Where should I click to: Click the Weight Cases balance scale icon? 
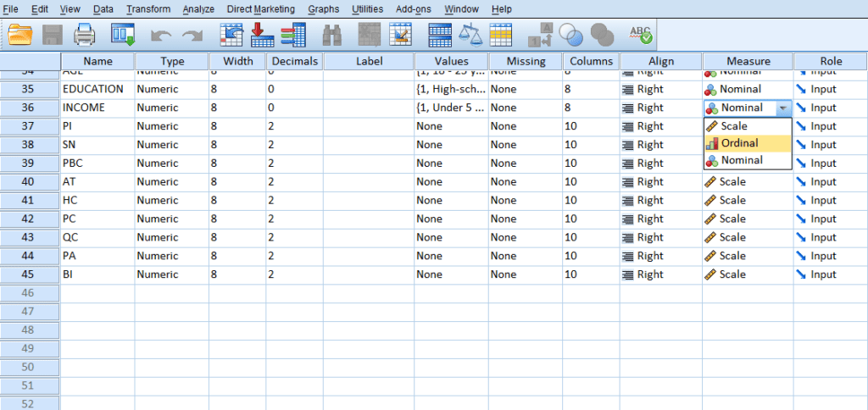(470, 35)
